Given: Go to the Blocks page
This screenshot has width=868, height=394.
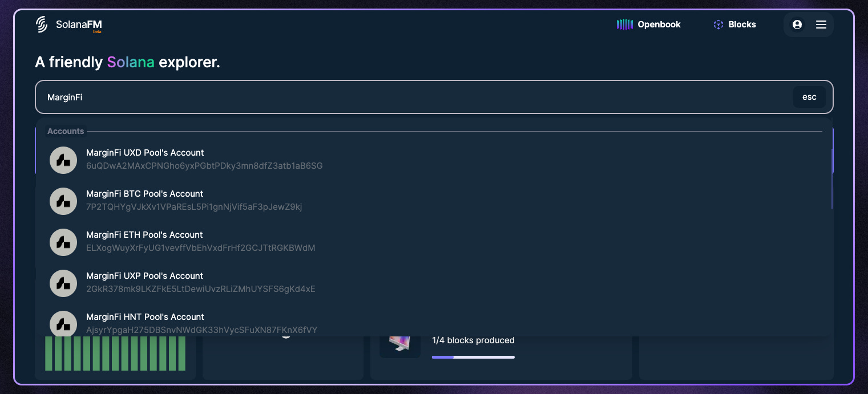Looking at the screenshot, I should [735, 25].
